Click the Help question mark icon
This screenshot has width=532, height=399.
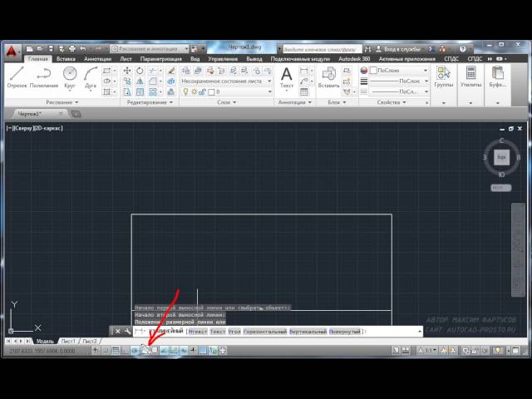[462, 49]
